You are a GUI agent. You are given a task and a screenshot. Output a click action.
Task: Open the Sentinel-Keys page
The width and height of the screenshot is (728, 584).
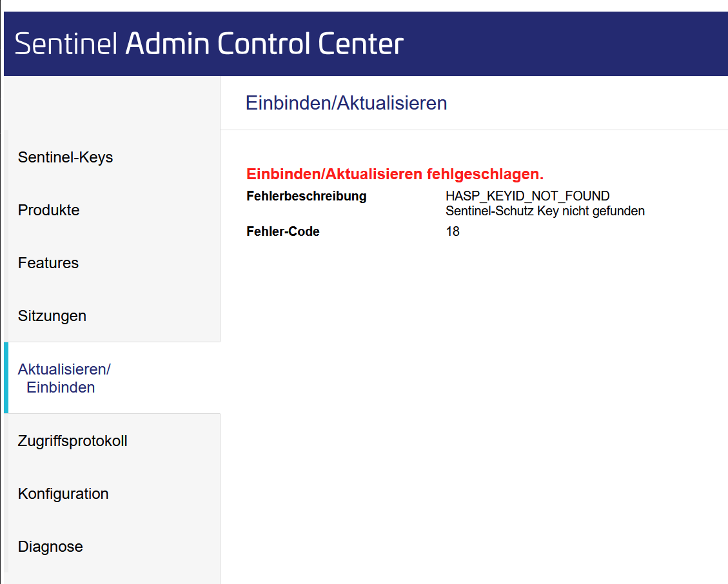pyautogui.click(x=65, y=157)
